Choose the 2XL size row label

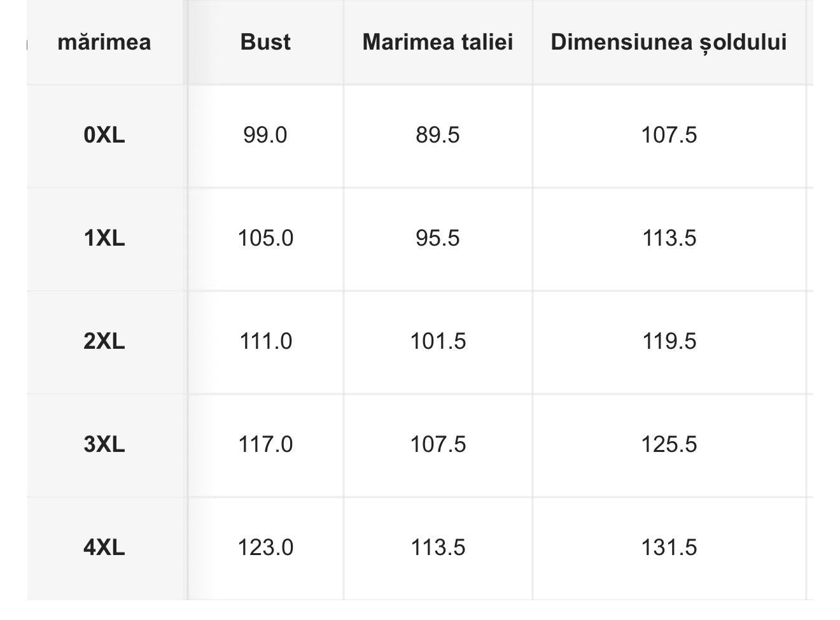[x=104, y=341]
